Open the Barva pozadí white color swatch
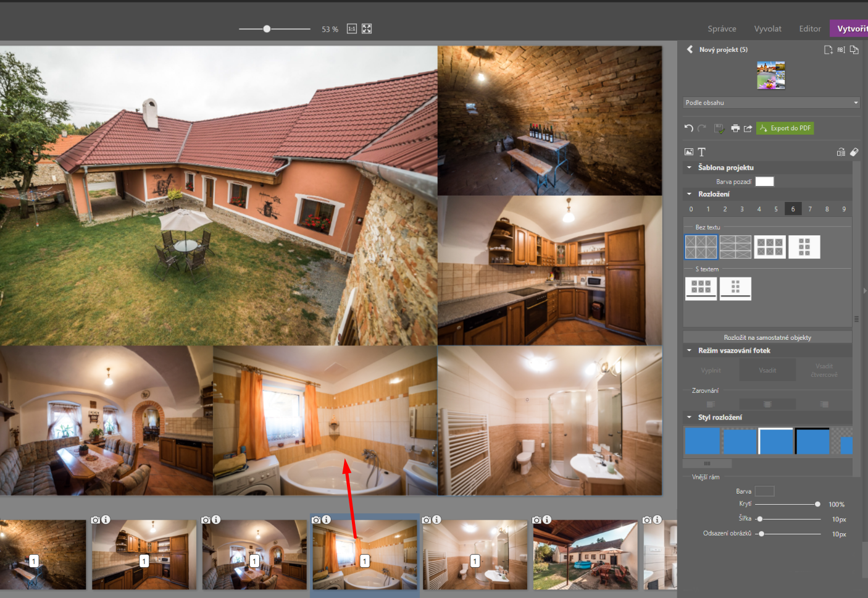868x598 pixels. point(764,182)
